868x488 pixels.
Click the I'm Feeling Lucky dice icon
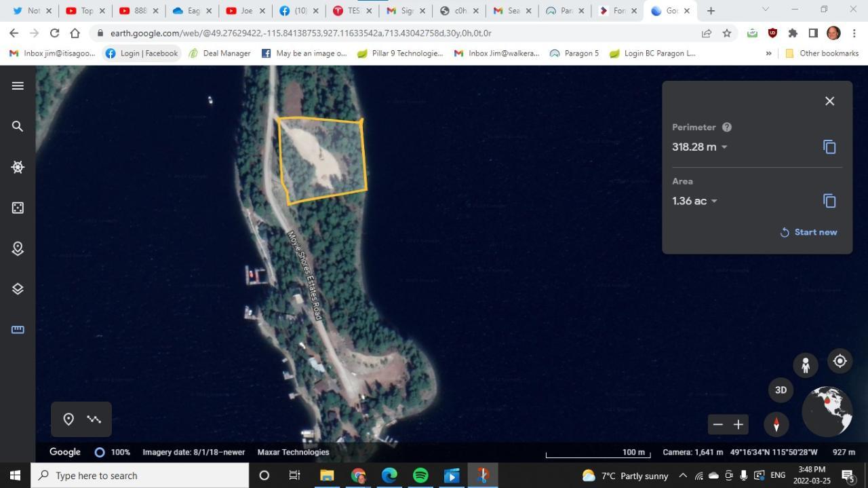pyautogui.click(x=18, y=208)
